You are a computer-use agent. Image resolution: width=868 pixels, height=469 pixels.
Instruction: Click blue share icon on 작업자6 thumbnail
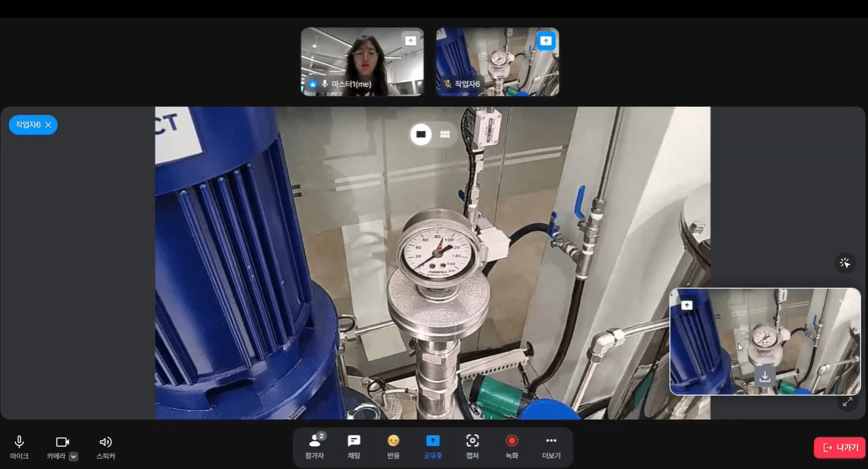(x=545, y=41)
